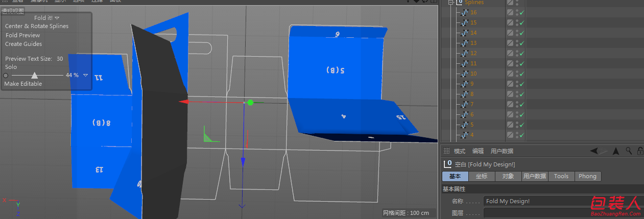Select the spline icon for object 12

pos(465,54)
